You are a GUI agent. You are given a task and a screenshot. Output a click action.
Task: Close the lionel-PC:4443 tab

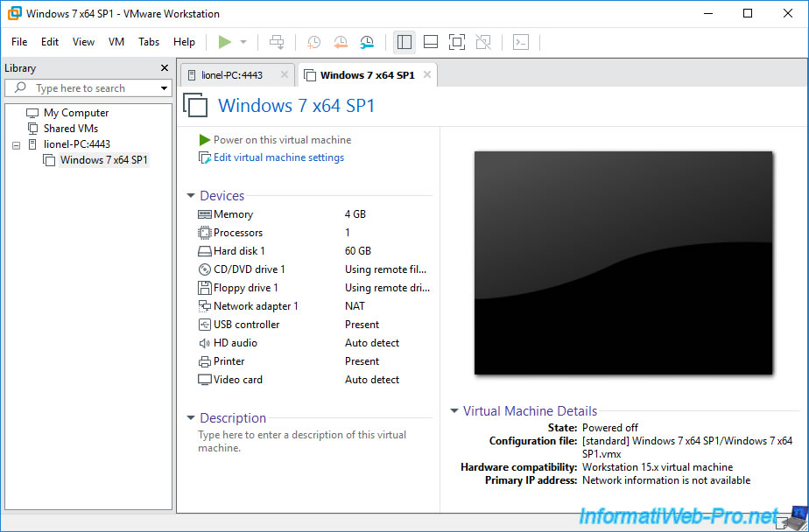285,74
